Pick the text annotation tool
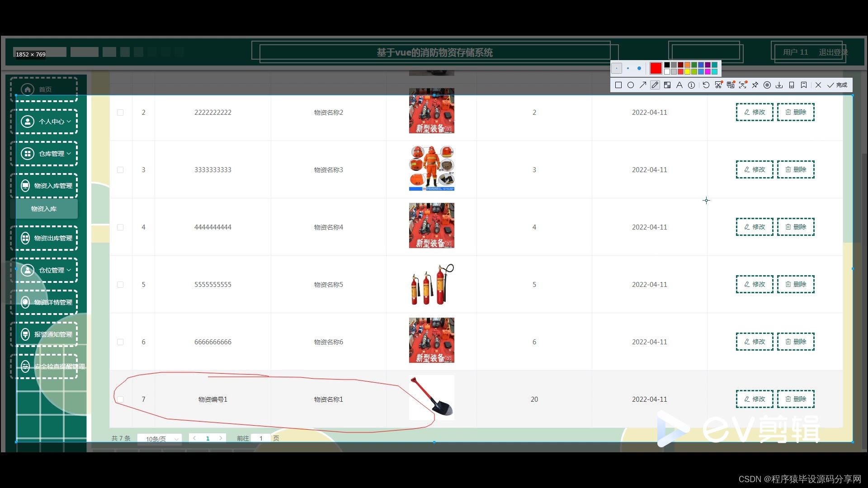 [x=679, y=85]
